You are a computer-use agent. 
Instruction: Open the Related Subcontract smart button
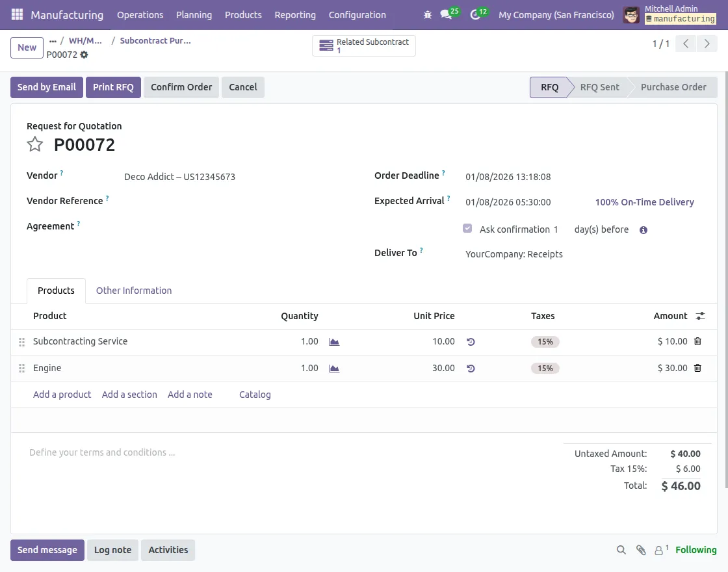coord(363,45)
